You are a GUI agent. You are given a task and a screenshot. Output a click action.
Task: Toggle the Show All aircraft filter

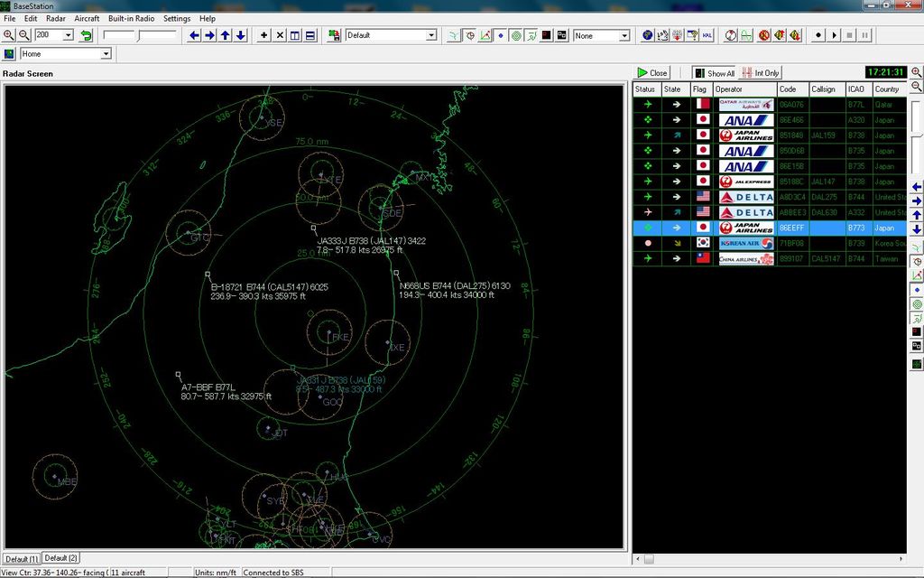716,72
